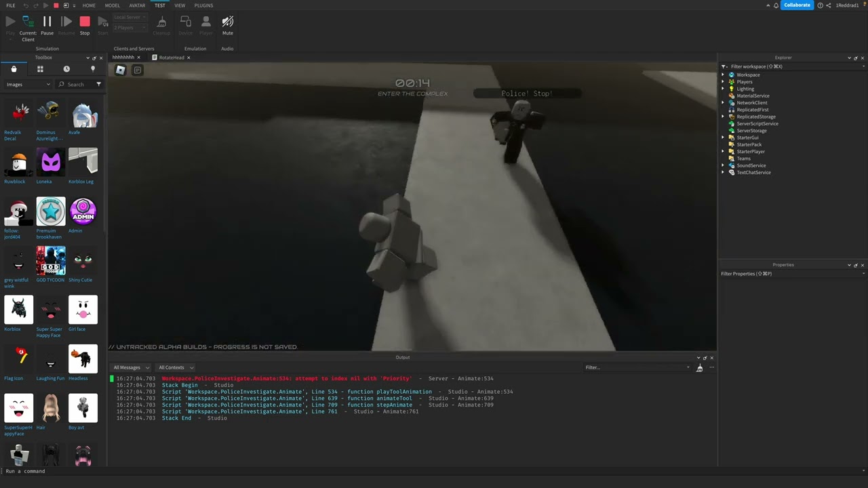Switch to the AVATAR ribbon tab
Screen dimensions: 868x488
click(x=138, y=5)
